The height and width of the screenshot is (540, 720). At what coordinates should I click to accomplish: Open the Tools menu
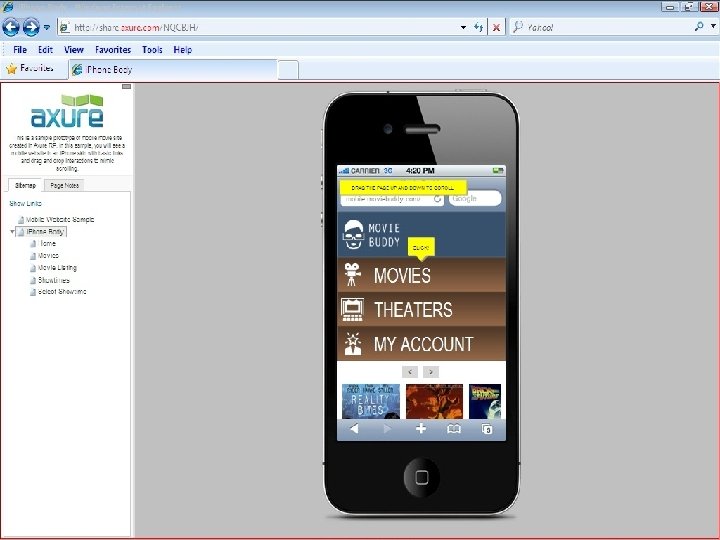(152, 50)
